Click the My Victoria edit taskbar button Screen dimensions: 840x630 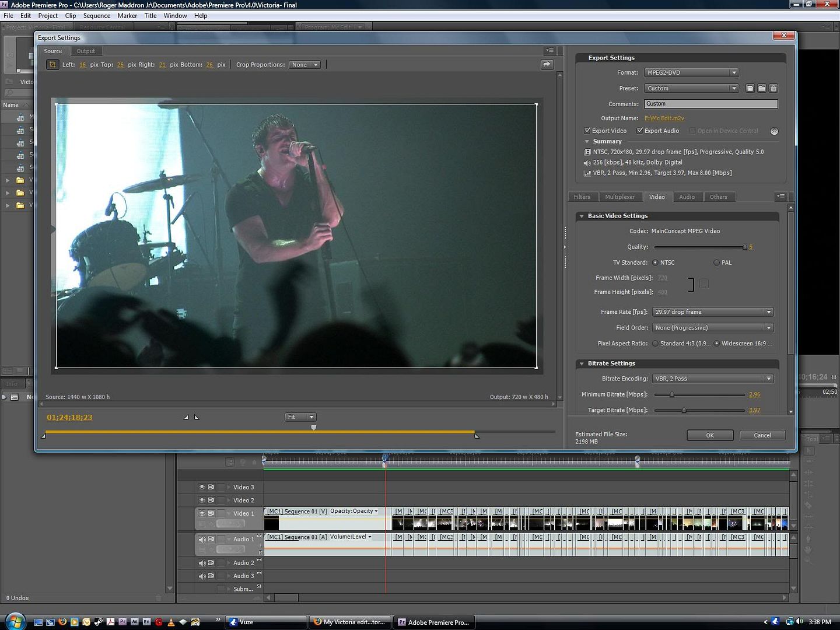(349, 622)
